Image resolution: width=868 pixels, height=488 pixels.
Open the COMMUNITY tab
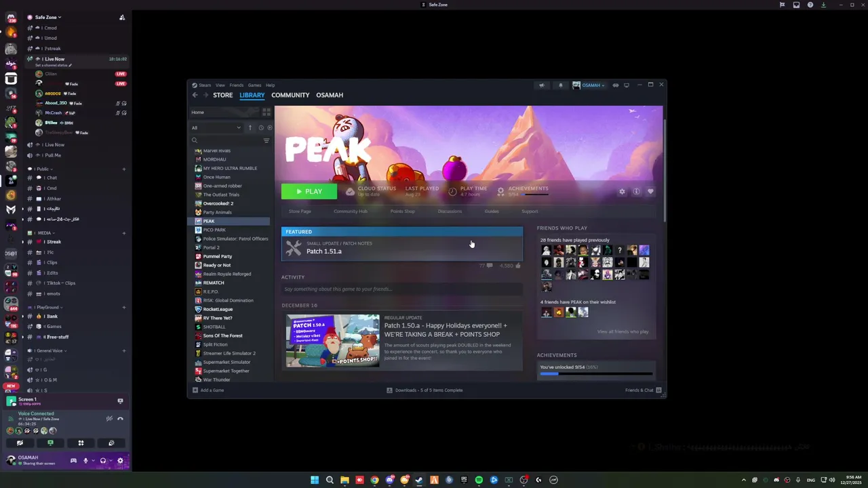[290, 95]
